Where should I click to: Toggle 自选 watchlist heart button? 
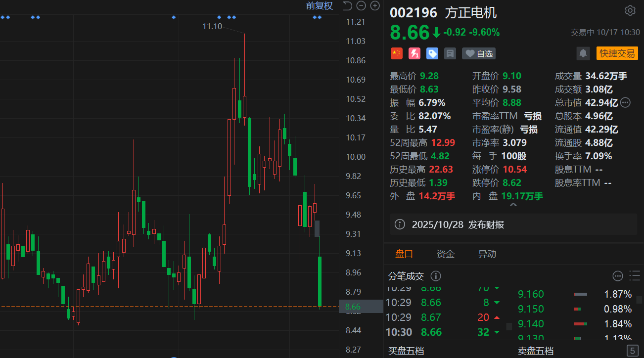tap(479, 53)
